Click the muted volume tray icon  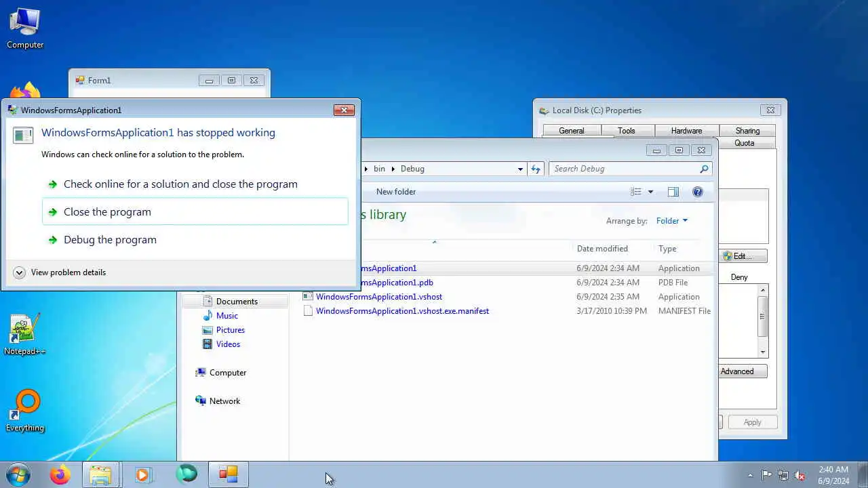(800, 475)
